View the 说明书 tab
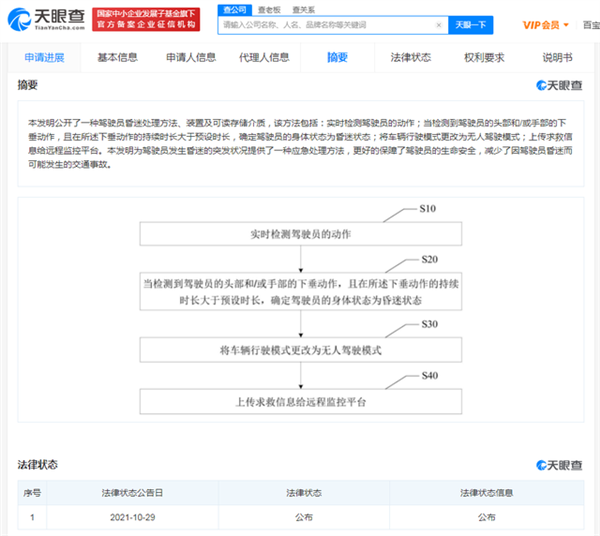The height and width of the screenshot is (536, 600). point(557,58)
